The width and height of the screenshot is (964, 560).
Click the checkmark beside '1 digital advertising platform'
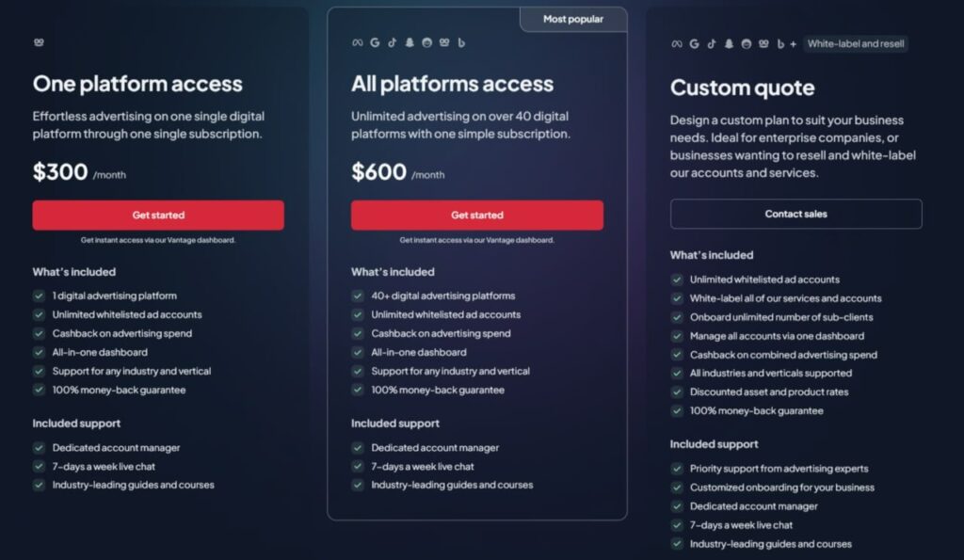(x=39, y=296)
